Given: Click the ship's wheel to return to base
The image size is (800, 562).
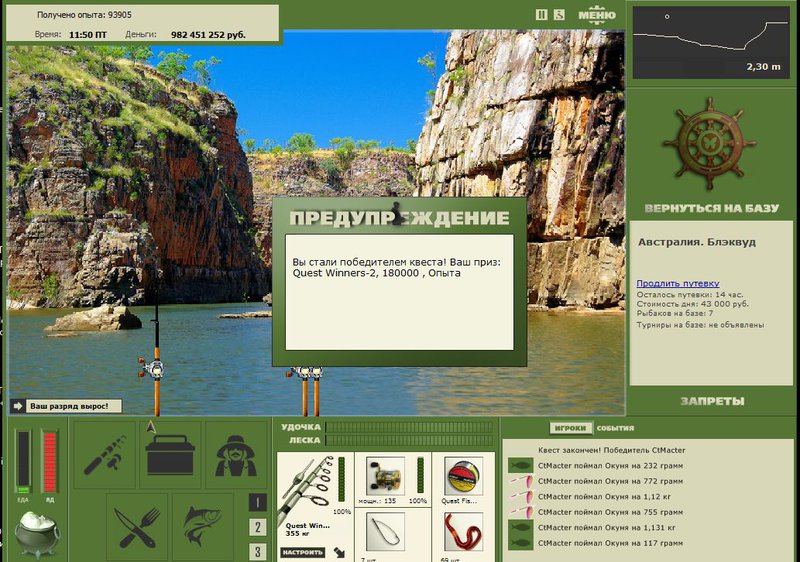Looking at the screenshot, I should click(x=709, y=144).
